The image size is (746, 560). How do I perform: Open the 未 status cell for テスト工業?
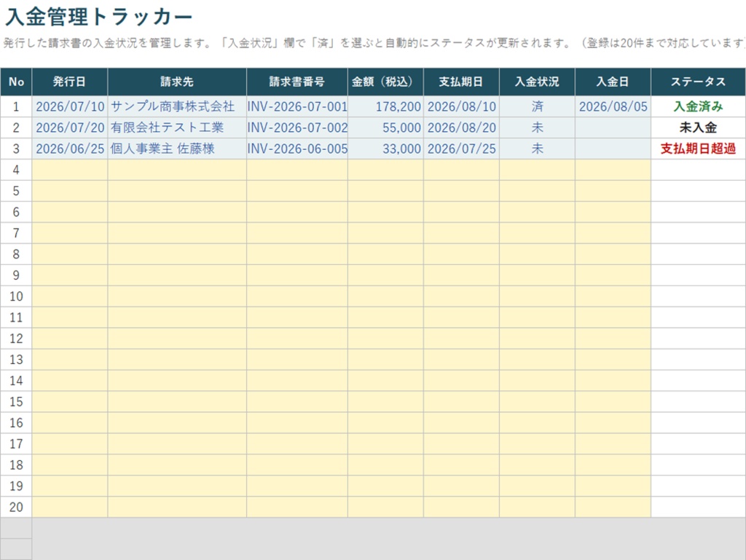(x=537, y=128)
